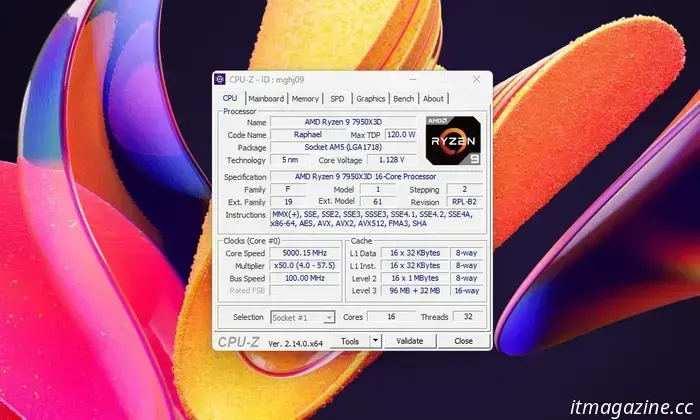Switch to the Memory tab
Viewport: 700px width, 420px height.
coord(305,99)
